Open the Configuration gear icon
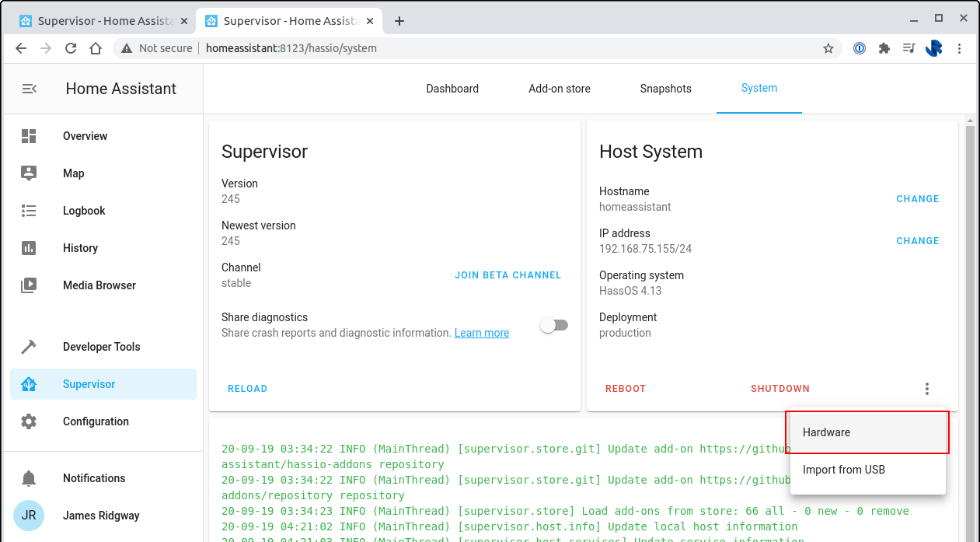This screenshot has width=980, height=542. click(x=29, y=421)
